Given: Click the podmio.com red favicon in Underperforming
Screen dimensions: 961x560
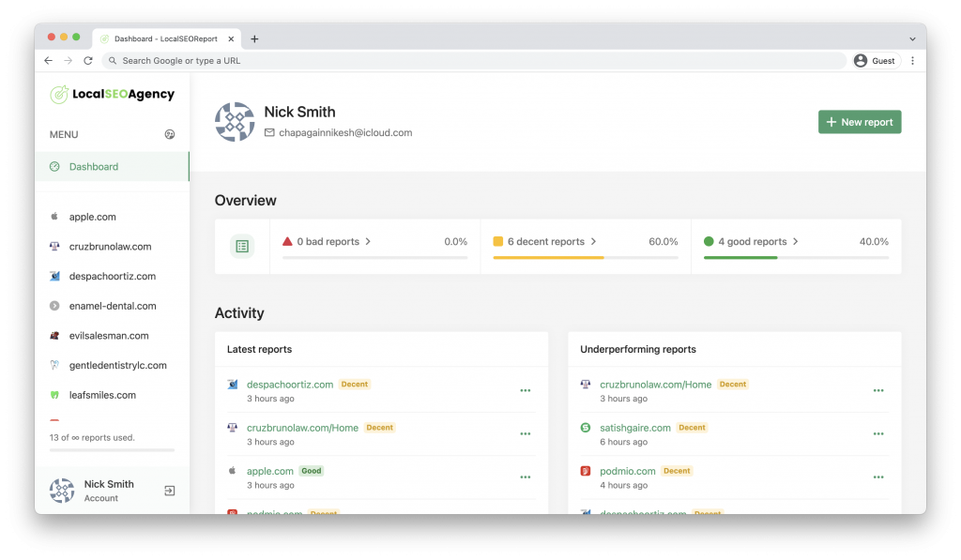Looking at the screenshot, I should pyautogui.click(x=586, y=471).
